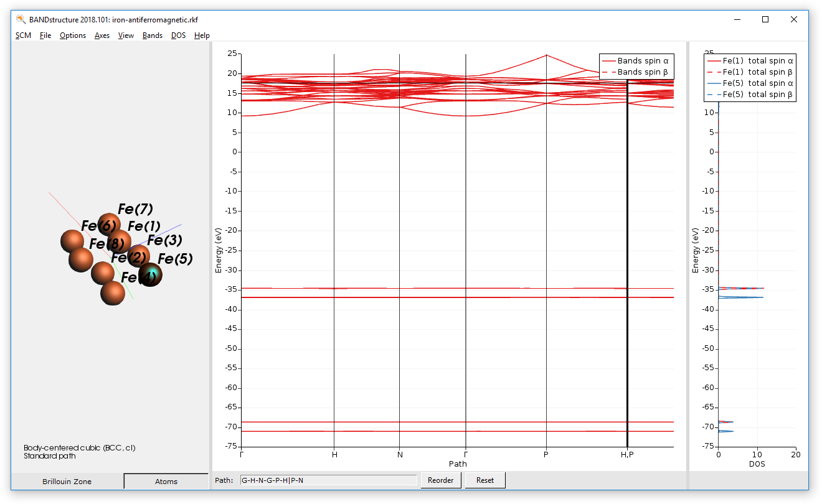Toggle the Fe(5) total spin β legend entry
The image size is (822, 504).
750,94
